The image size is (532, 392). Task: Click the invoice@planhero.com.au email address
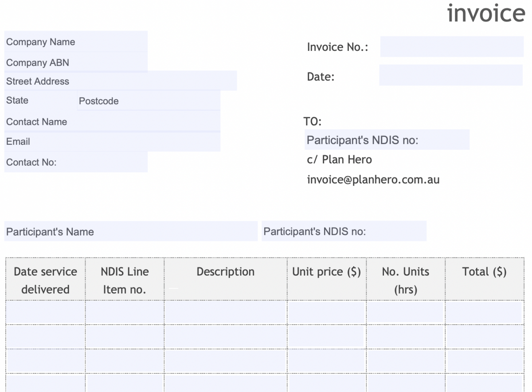point(373,180)
